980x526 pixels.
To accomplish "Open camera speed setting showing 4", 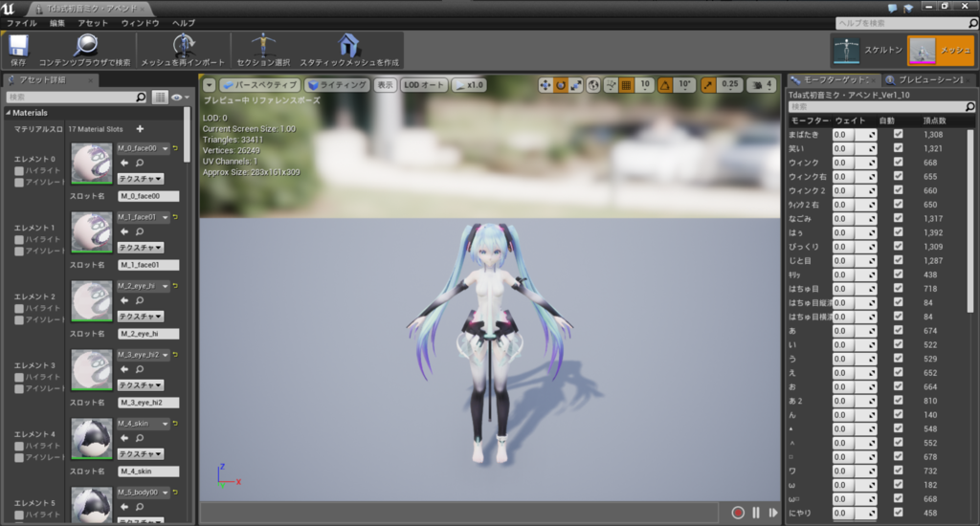I will [x=763, y=85].
